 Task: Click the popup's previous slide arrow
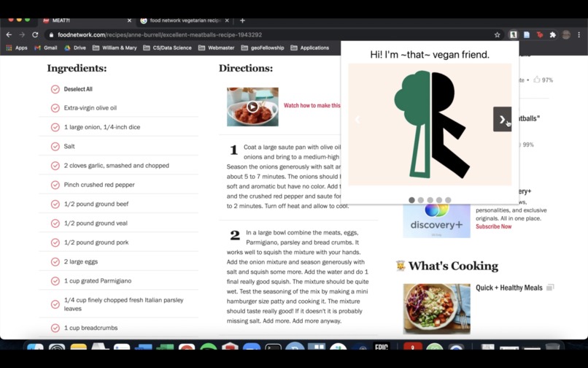[357, 120]
